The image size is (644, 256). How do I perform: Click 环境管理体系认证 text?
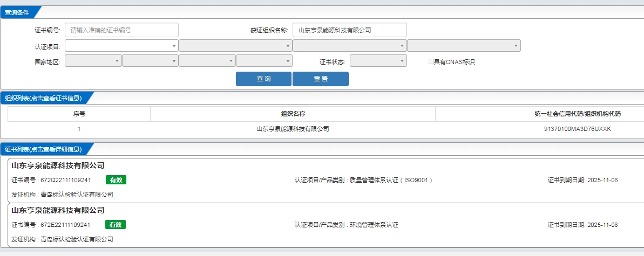point(374,225)
